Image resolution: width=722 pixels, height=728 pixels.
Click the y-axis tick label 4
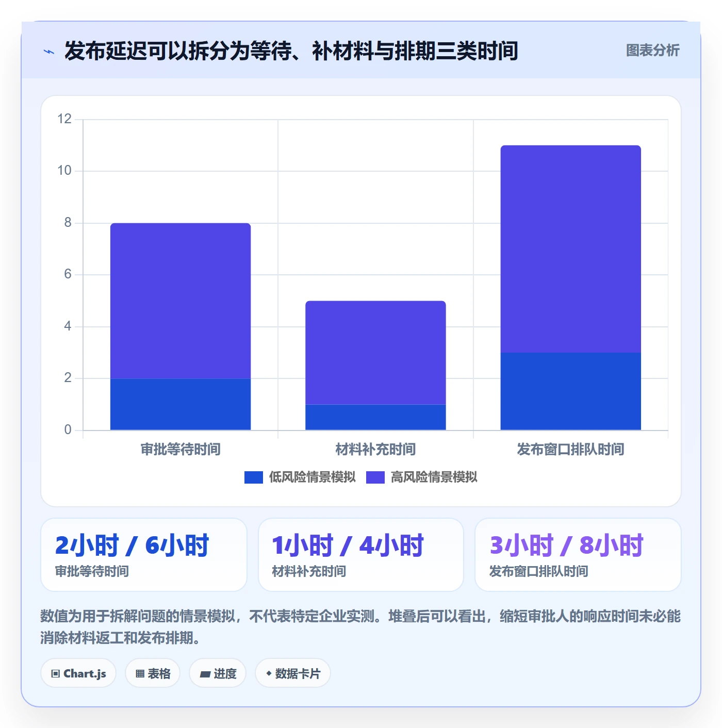(68, 326)
